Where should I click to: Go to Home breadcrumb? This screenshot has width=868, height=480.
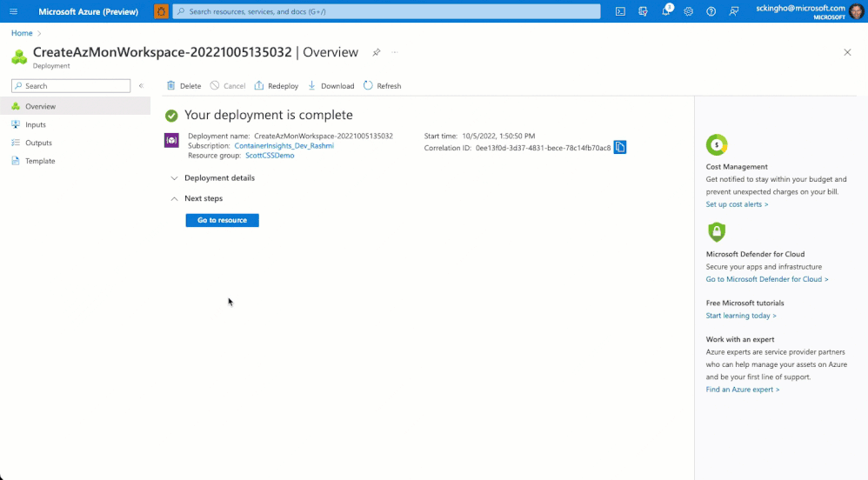22,33
